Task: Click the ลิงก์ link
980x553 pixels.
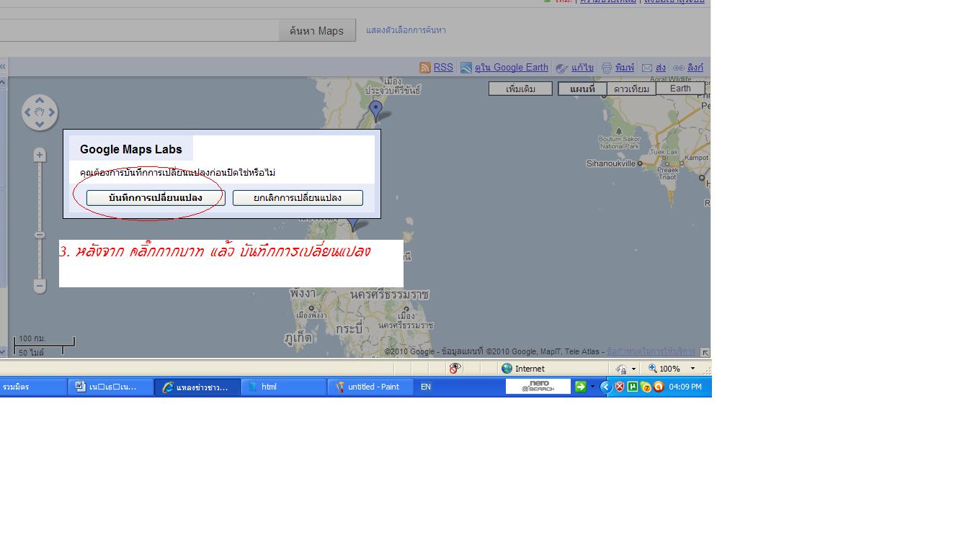Action: click(695, 68)
